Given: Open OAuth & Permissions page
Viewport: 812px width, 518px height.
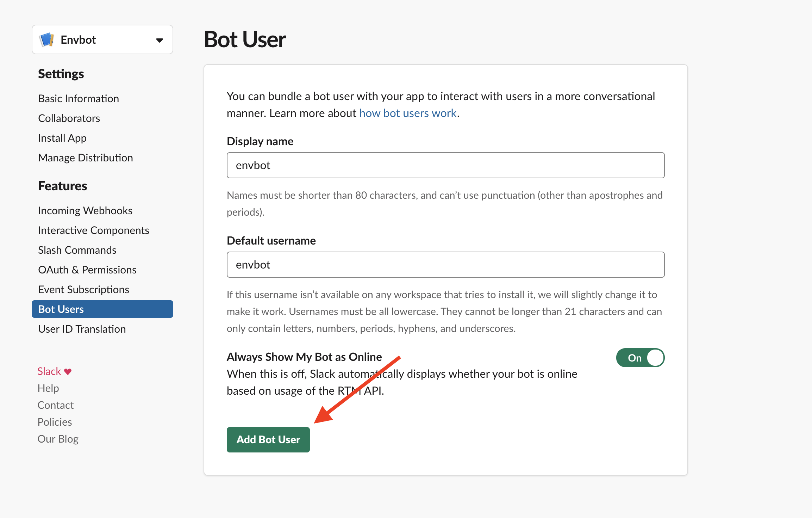Looking at the screenshot, I should (87, 270).
